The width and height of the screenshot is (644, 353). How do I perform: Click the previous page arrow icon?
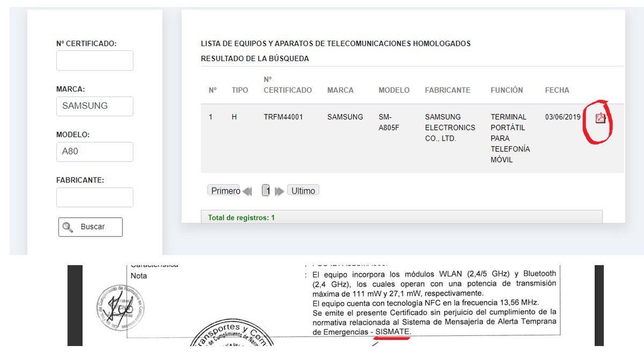[247, 191]
